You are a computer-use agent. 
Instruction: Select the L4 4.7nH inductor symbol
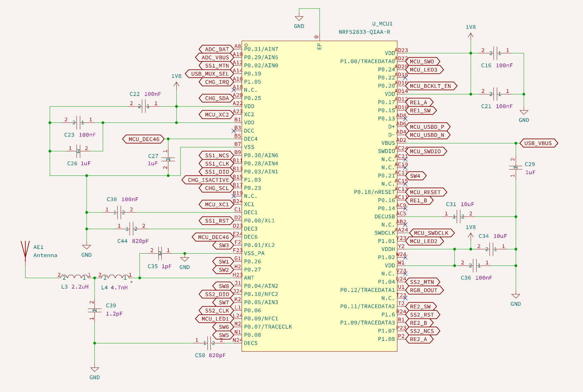point(115,277)
